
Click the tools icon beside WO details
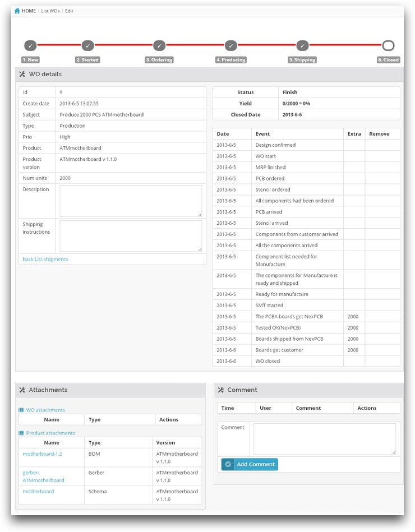(22, 74)
